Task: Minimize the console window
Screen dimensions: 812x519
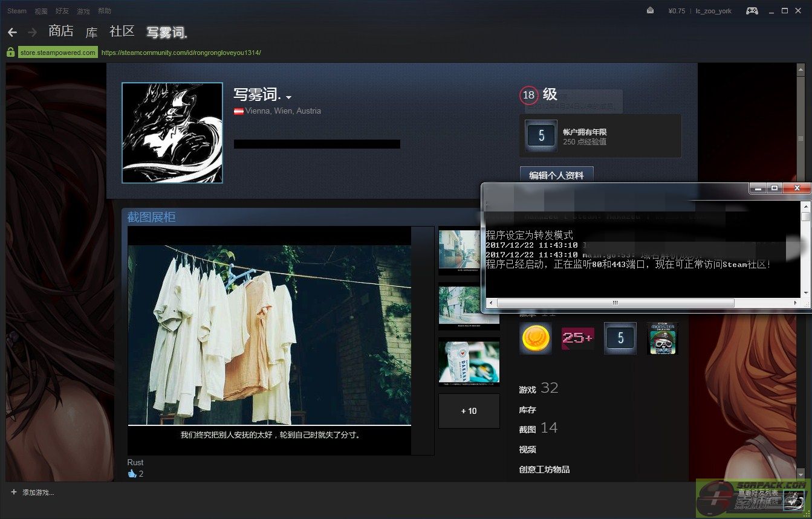Action: (758, 189)
